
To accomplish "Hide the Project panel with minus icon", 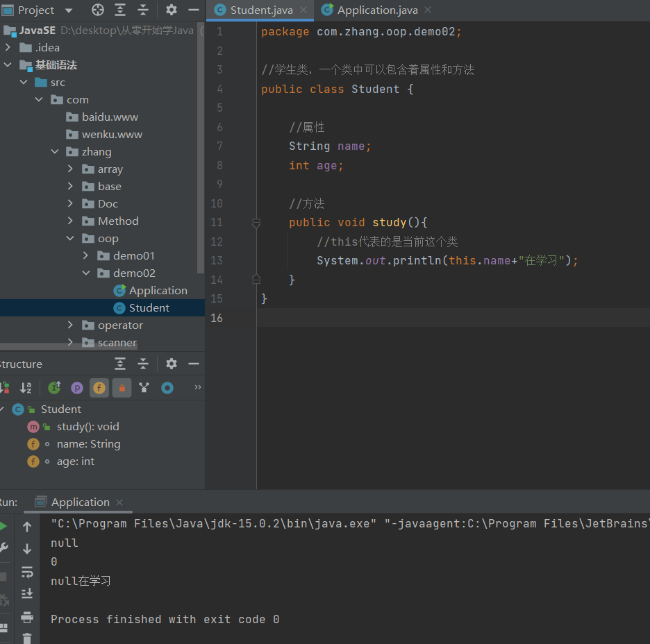I will 194,10.
